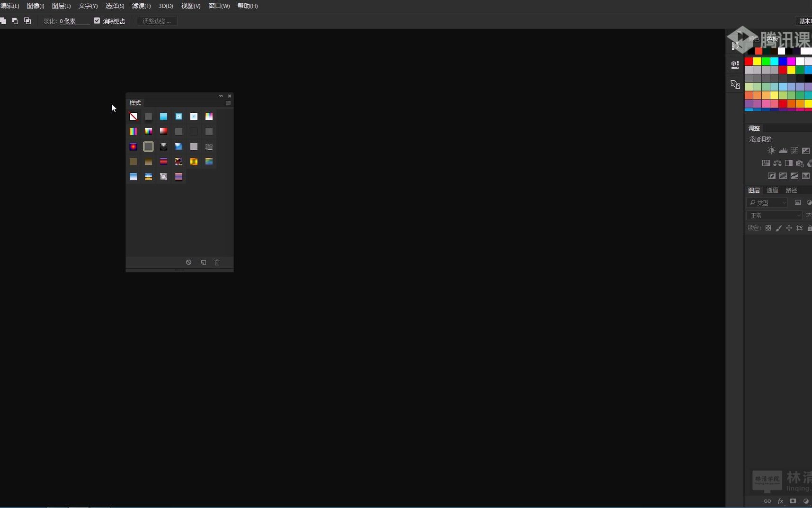Viewport: 812px width, 508px height.
Task: Click the trash icon in the Styles panel
Action: (217, 262)
